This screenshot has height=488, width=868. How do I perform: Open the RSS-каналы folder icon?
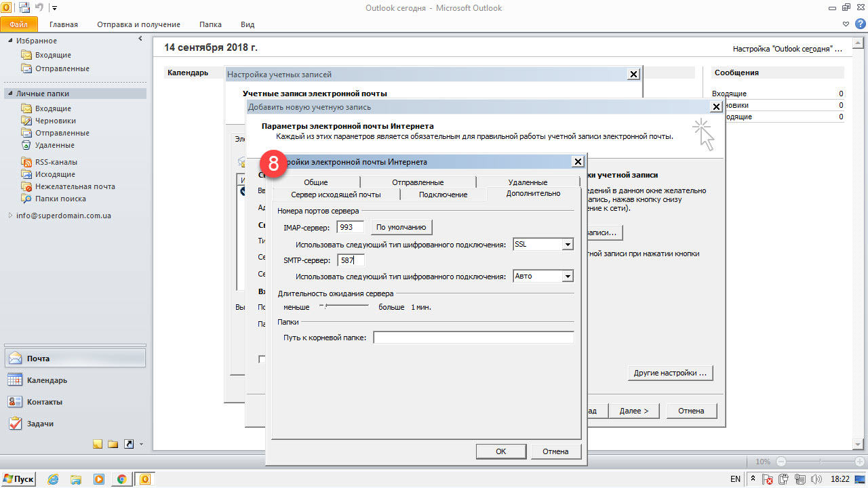[x=26, y=162]
